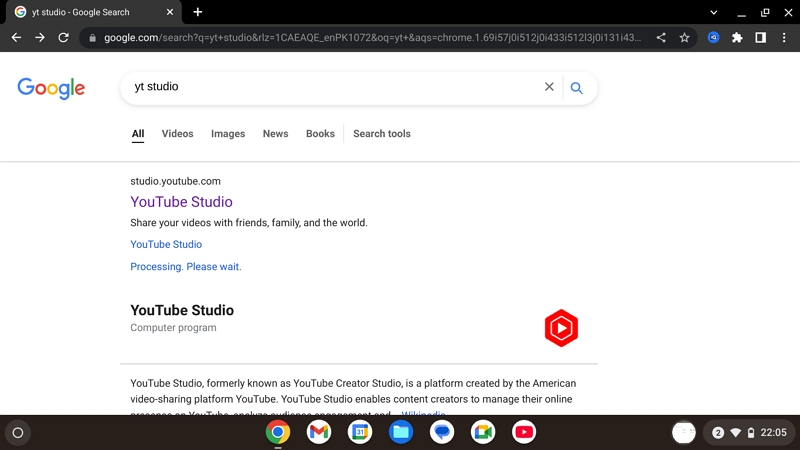Click the 'Share your videos with friends' snippet

tap(249, 223)
